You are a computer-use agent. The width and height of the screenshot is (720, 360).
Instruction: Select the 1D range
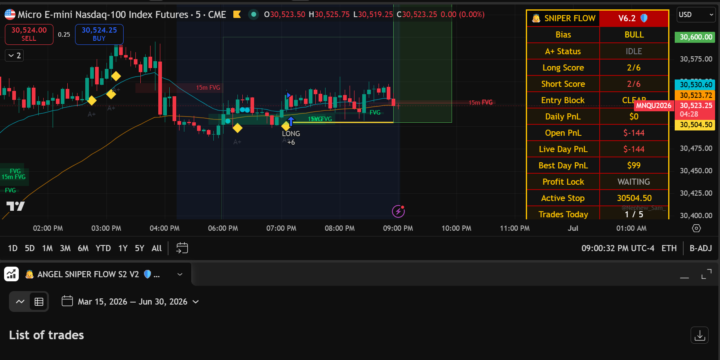click(12, 248)
